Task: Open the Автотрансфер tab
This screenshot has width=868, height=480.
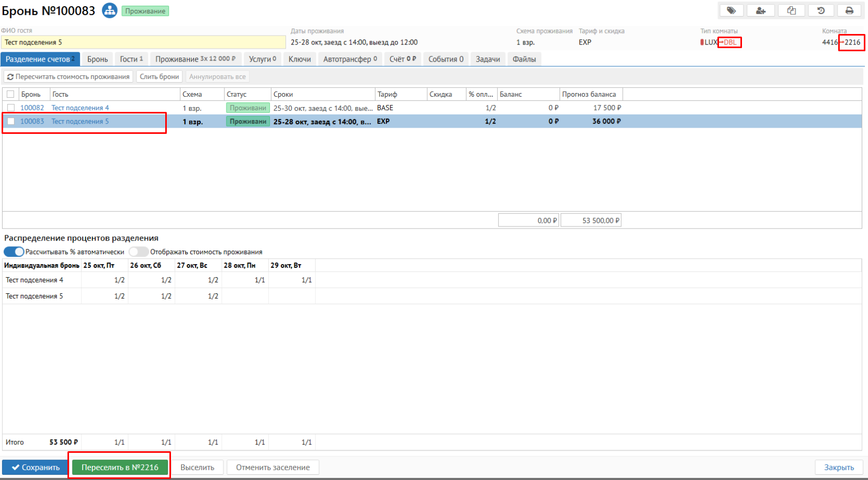Action: 350,59
